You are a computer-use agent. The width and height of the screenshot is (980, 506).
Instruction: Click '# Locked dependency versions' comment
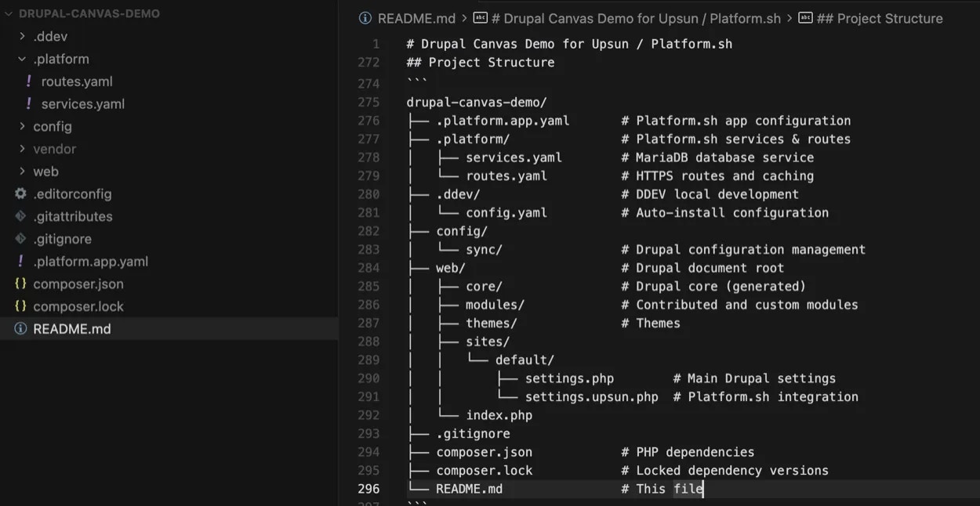(725, 471)
